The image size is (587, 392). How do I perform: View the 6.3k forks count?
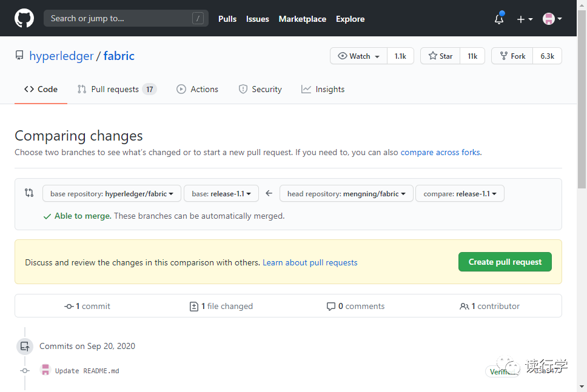point(548,56)
